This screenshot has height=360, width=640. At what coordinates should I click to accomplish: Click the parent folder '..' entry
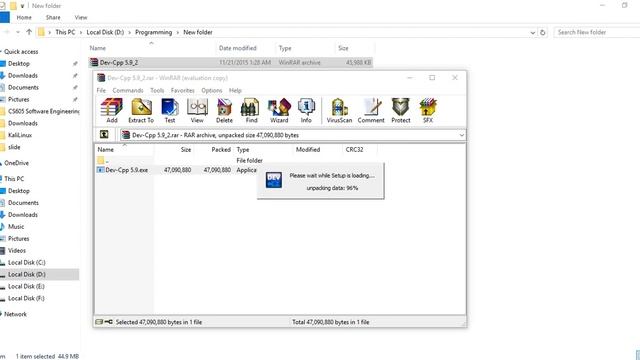tap(102, 160)
